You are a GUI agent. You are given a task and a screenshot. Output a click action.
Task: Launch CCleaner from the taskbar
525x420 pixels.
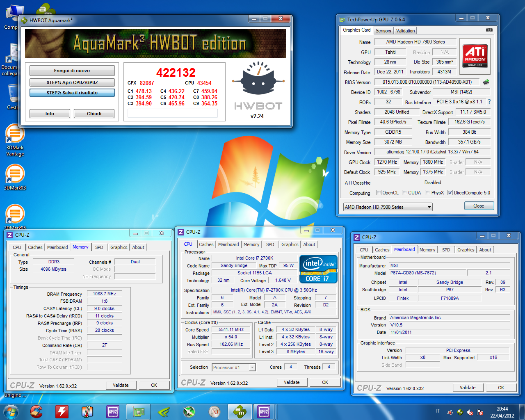[x=36, y=411]
